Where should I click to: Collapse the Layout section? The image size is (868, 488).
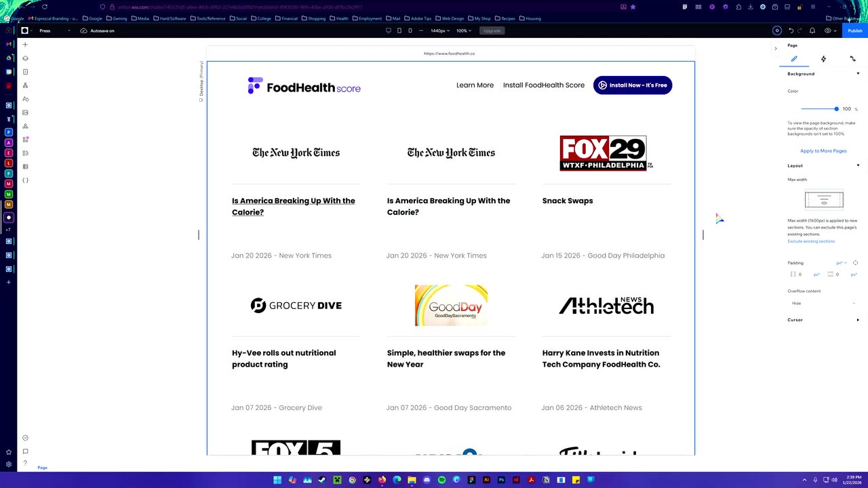pos(858,165)
